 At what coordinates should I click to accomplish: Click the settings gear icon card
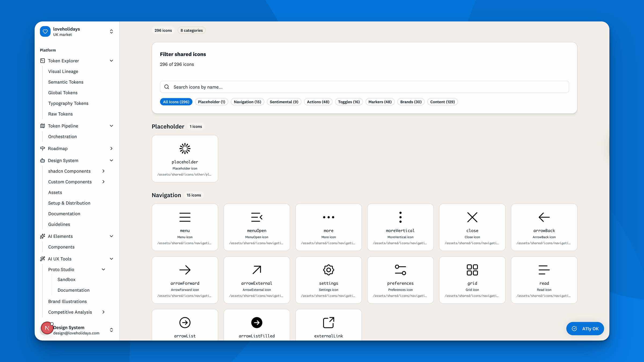(x=328, y=280)
